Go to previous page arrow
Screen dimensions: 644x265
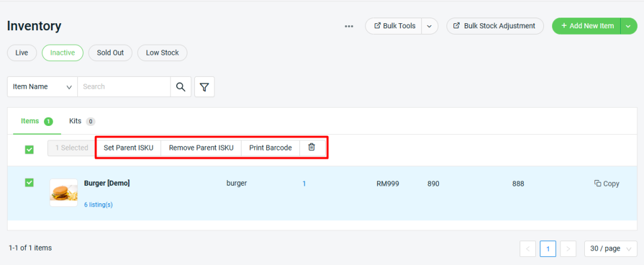tap(528, 249)
